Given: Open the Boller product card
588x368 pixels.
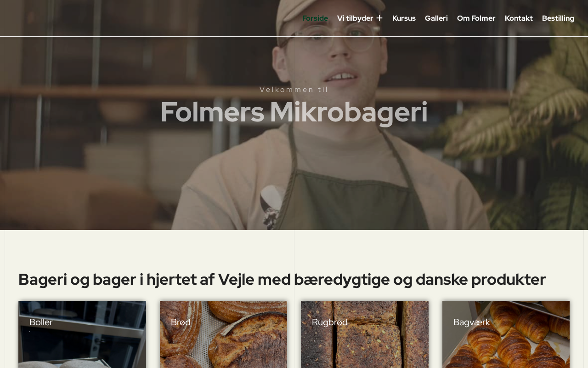Looking at the screenshot, I should coord(82,334).
